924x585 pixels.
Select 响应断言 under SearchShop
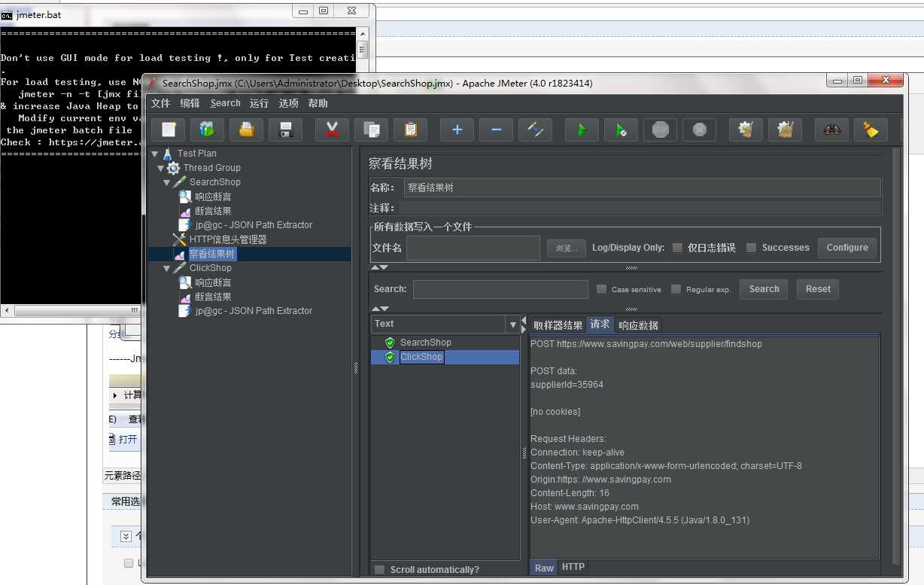click(213, 197)
